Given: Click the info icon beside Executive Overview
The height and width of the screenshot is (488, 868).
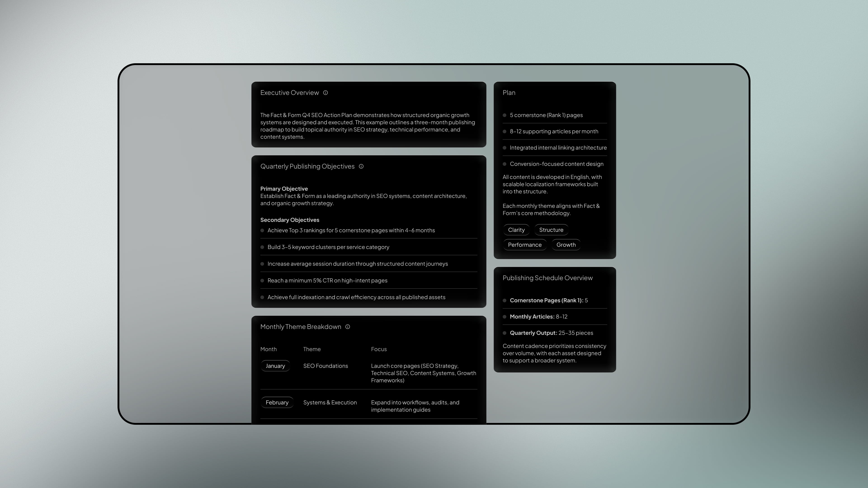Looking at the screenshot, I should click(x=325, y=93).
